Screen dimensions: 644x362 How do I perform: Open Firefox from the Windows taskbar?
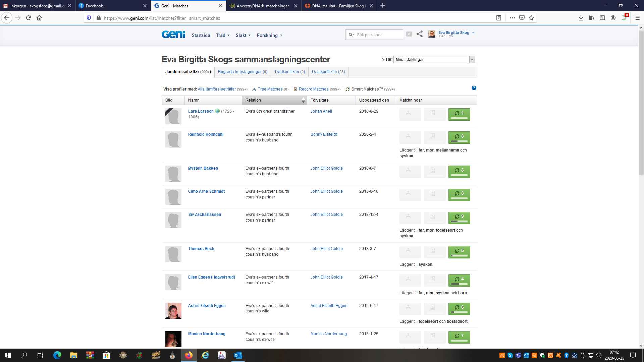[x=189, y=355]
